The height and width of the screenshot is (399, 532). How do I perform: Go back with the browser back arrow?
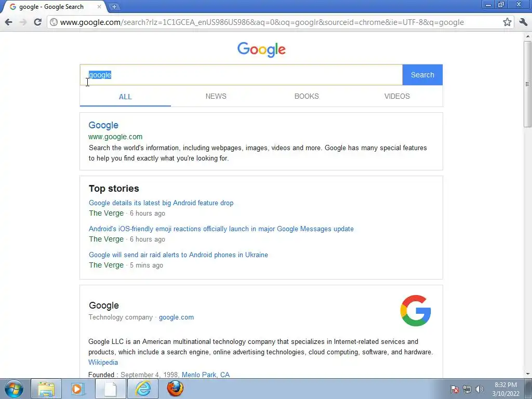click(8, 22)
